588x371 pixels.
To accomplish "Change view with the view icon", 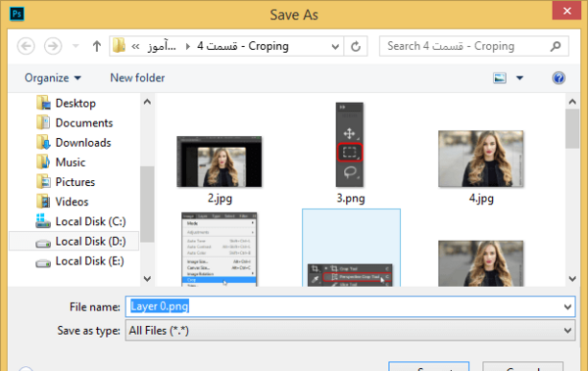I will tap(500, 78).
